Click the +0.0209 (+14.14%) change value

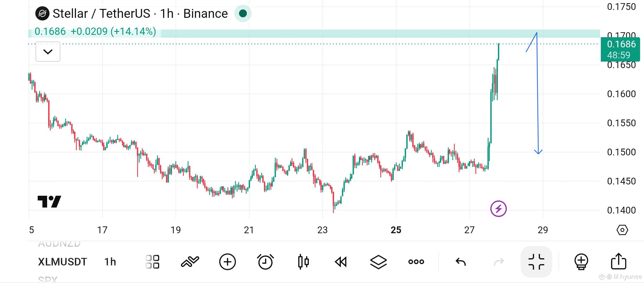point(113,31)
